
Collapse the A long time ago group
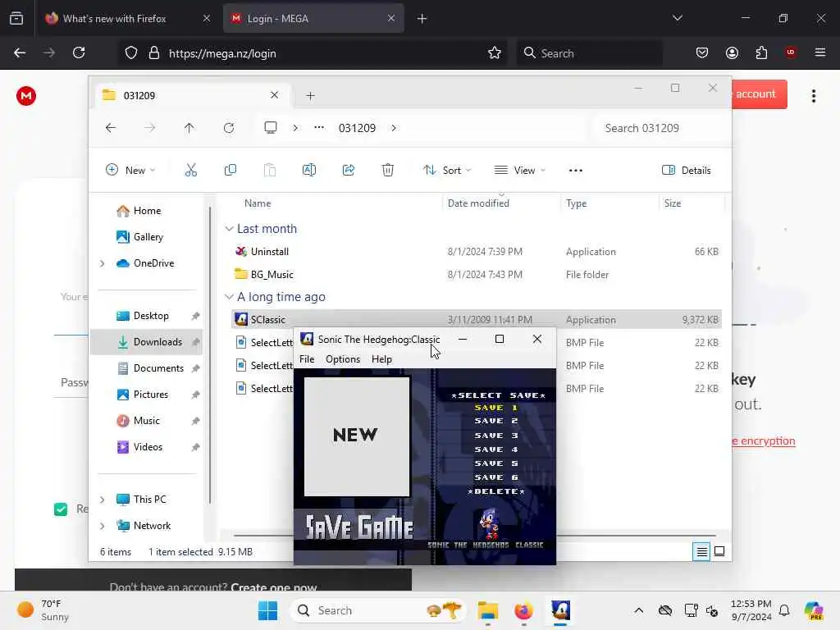[229, 297]
